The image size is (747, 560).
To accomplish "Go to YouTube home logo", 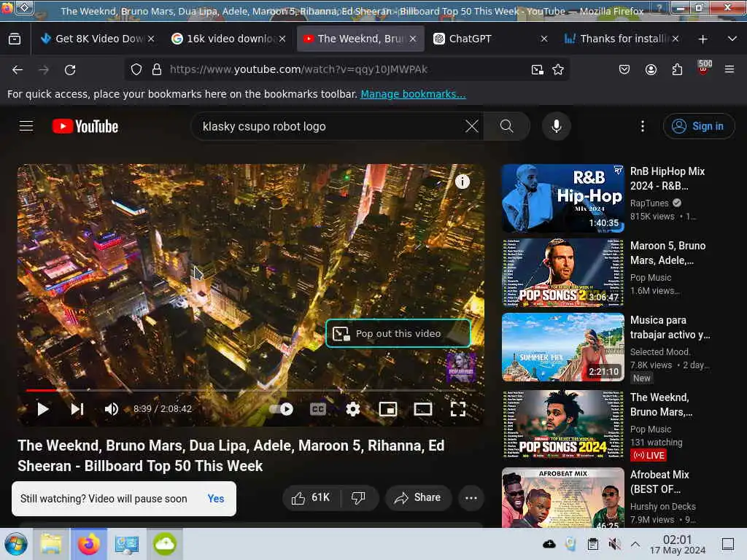I will point(85,126).
